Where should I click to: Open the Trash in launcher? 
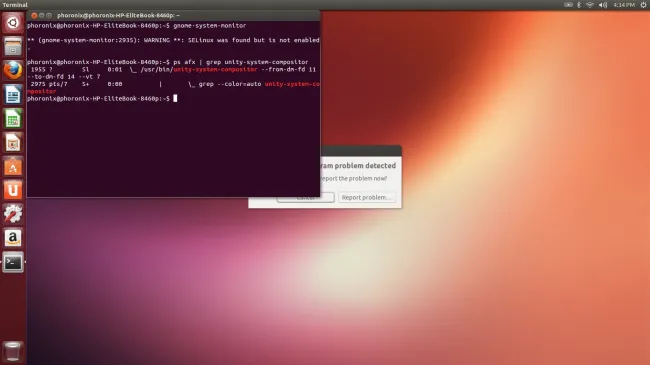click(x=13, y=352)
